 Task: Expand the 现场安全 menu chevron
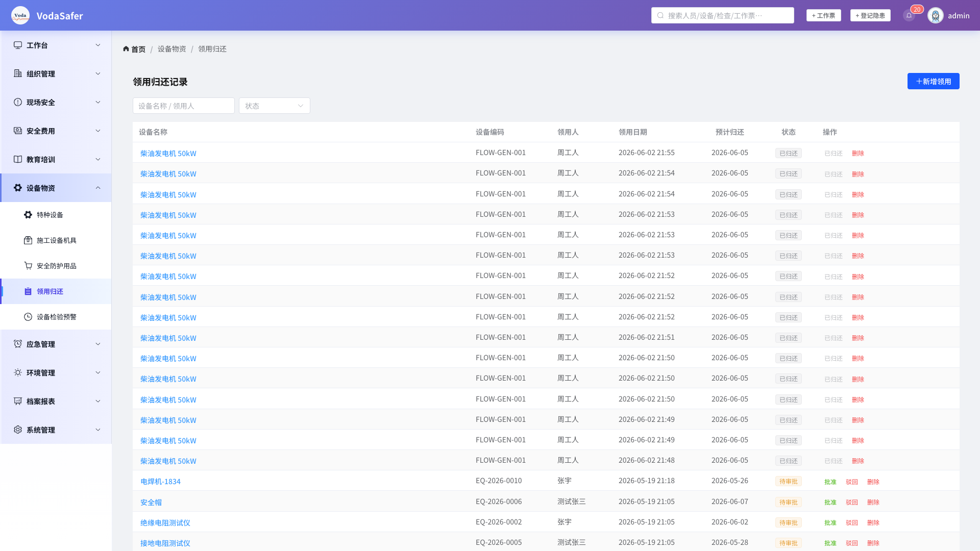click(x=98, y=102)
